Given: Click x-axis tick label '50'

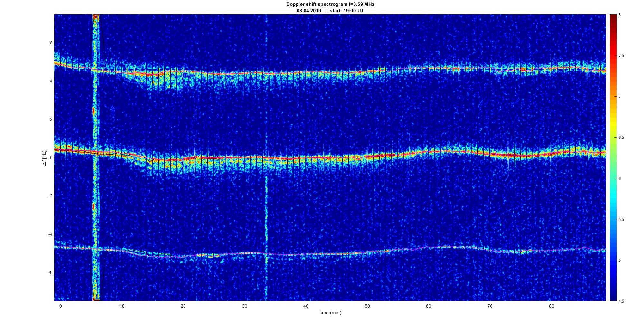Looking at the screenshot, I should tap(367, 306).
